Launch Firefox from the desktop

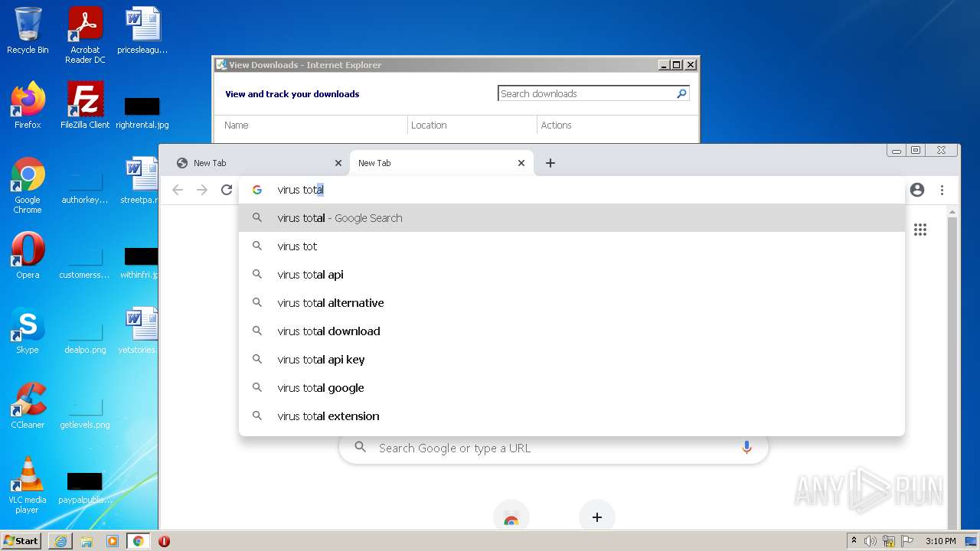[x=28, y=106]
